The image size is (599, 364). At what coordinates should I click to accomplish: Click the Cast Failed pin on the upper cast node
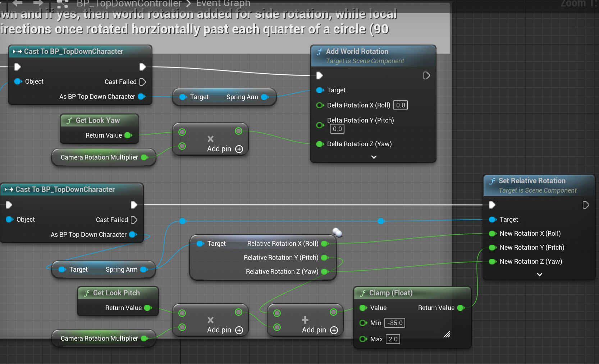(x=142, y=82)
